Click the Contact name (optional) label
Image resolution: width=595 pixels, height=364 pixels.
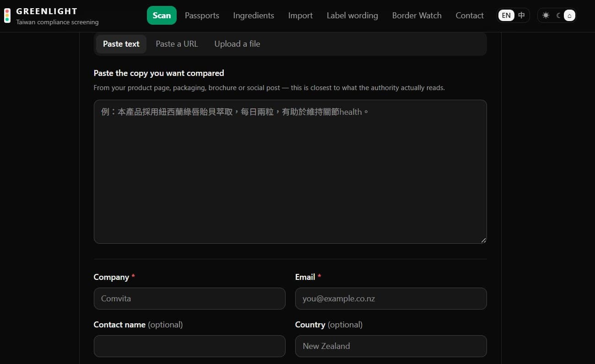(138, 325)
